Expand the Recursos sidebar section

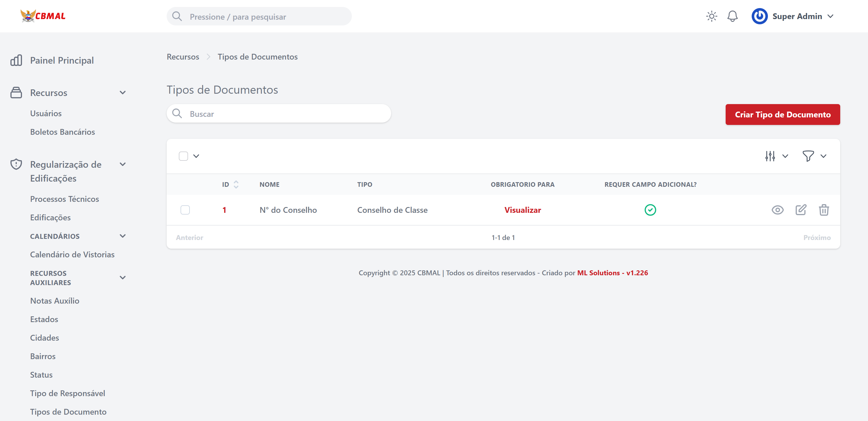click(122, 92)
